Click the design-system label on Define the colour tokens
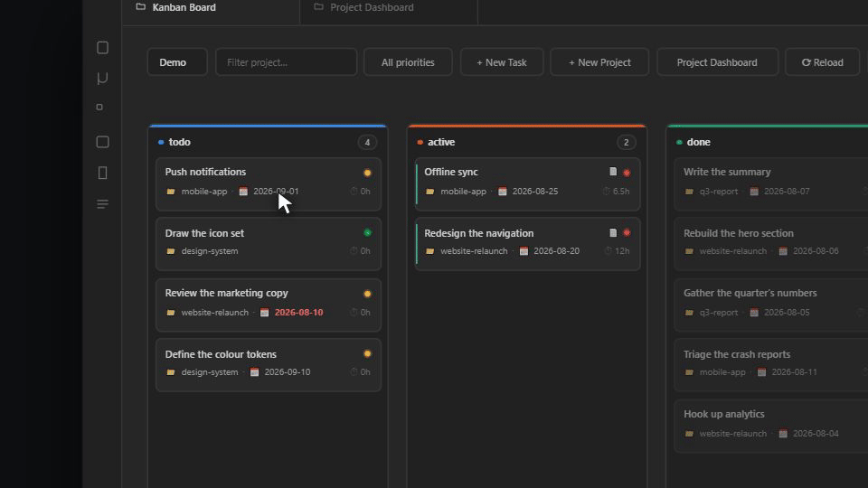Screen dimensions: 868x488 pyautogui.click(x=210, y=372)
